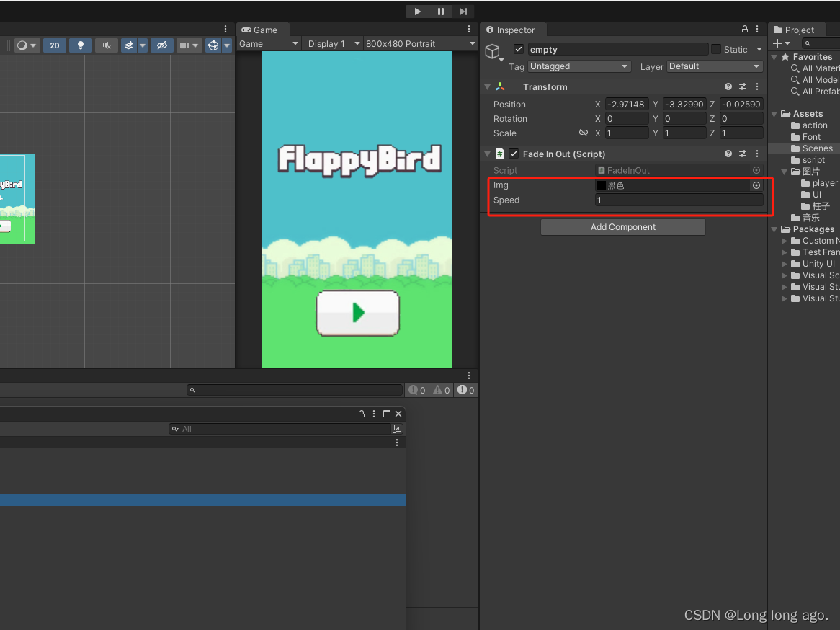The image size is (840, 630).
Task: Open the Console panel options menu
Action: point(469,376)
